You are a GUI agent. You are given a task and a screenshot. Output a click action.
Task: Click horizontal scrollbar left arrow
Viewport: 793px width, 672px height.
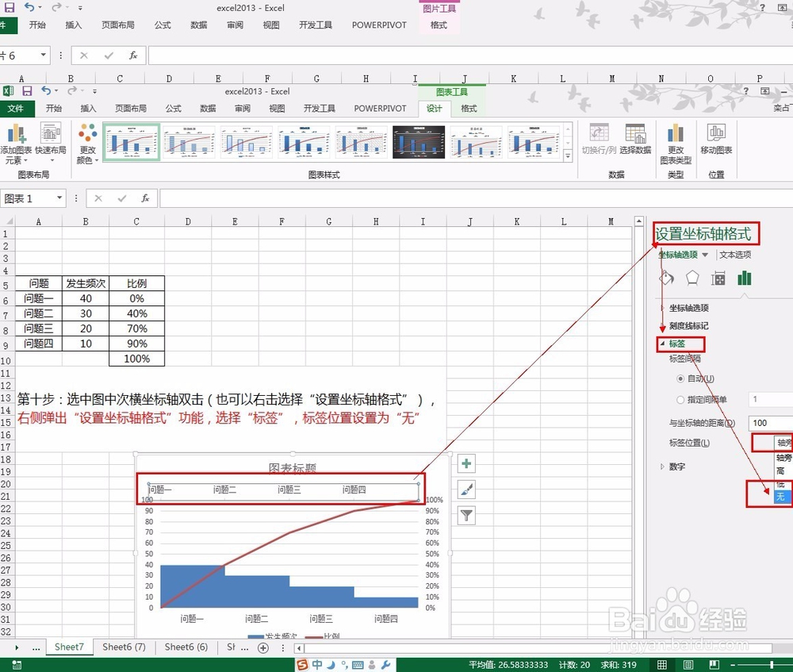click(300, 647)
